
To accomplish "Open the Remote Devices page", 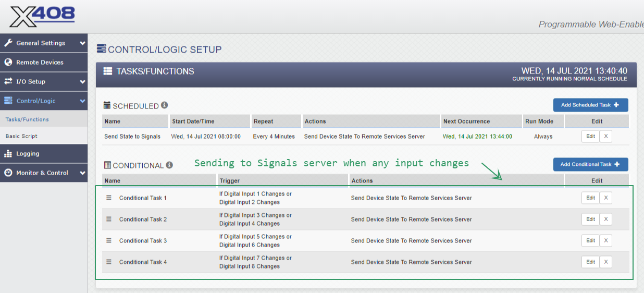I will coord(40,63).
